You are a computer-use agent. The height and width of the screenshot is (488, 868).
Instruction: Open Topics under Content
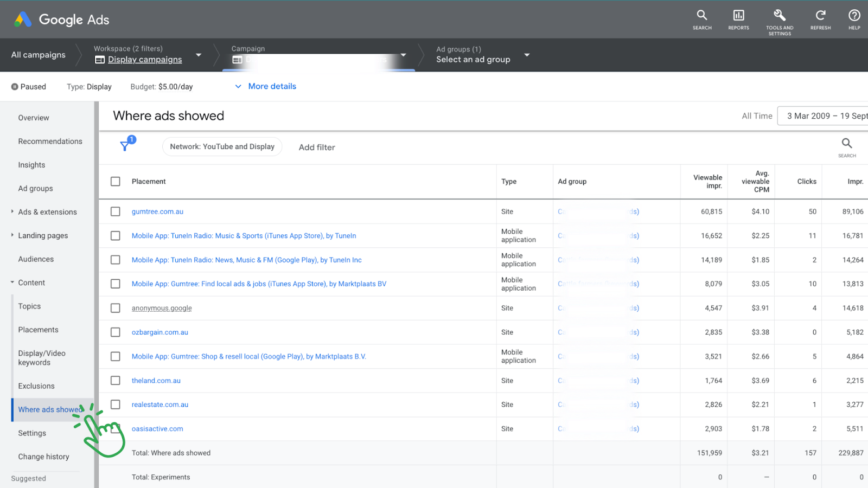point(29,306)
